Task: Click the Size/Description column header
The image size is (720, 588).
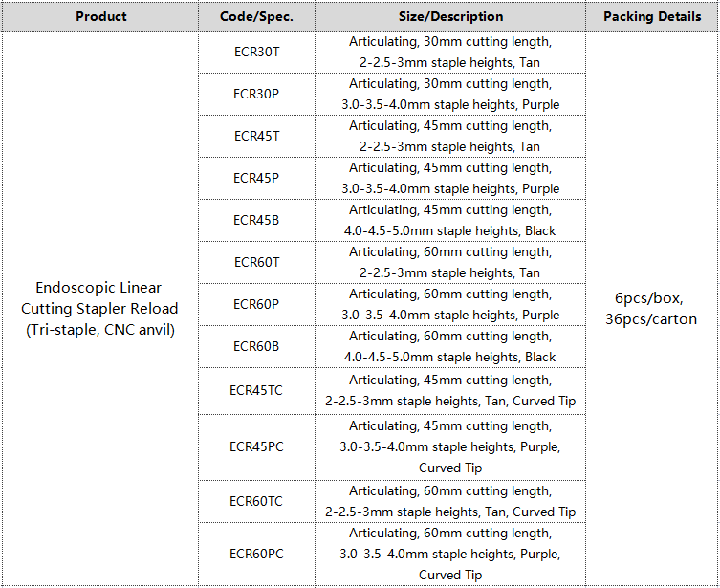Action: tap(450, 16)
